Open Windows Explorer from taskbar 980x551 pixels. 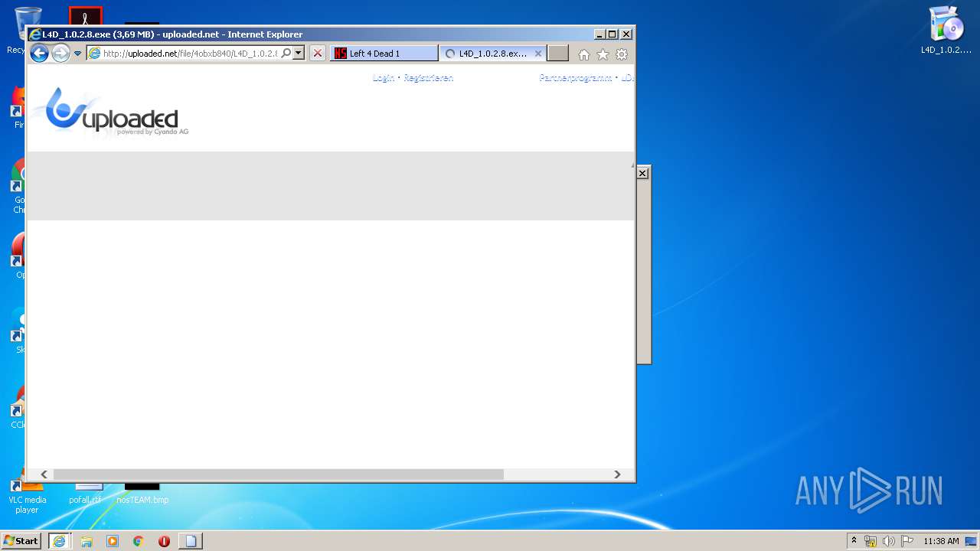tap(87, 541)
